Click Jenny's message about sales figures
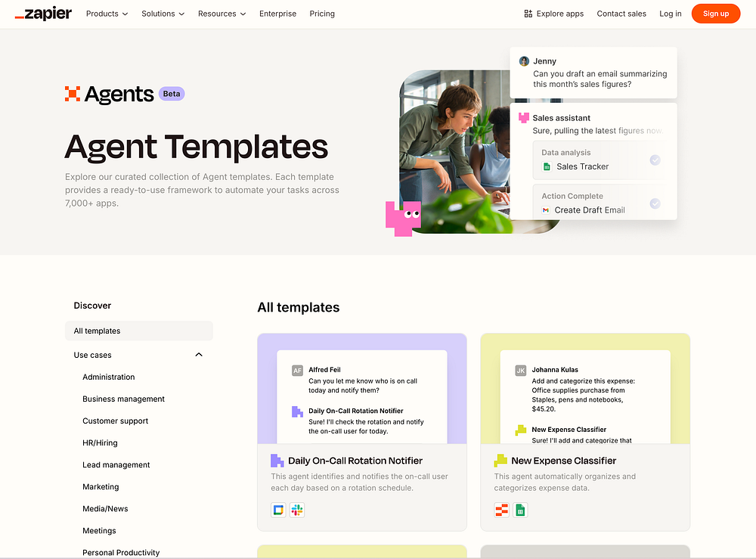The width and height of the screenshot is (756, 559). point(600,79)
